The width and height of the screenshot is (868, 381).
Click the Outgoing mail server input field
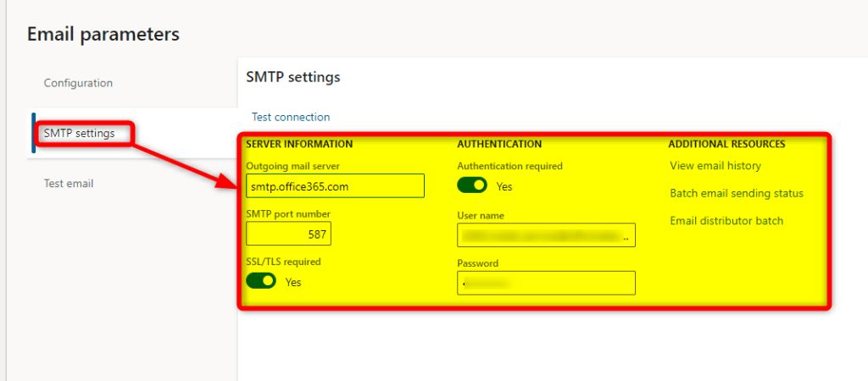[335, 185]
